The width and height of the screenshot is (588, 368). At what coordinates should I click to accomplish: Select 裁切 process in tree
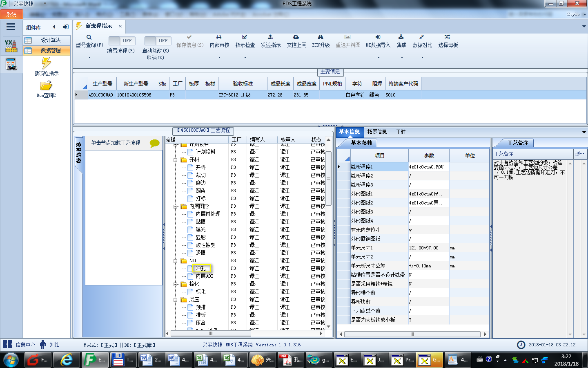200,175
